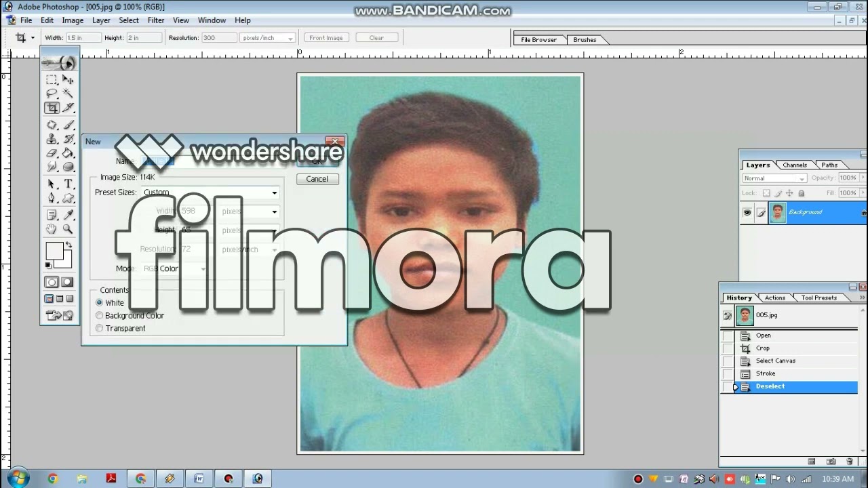Select the Sponge tool

click(68, 167)
